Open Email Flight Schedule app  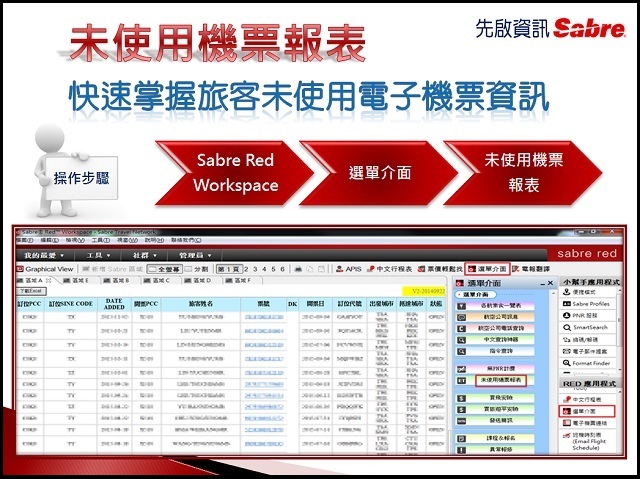(585, 441)
